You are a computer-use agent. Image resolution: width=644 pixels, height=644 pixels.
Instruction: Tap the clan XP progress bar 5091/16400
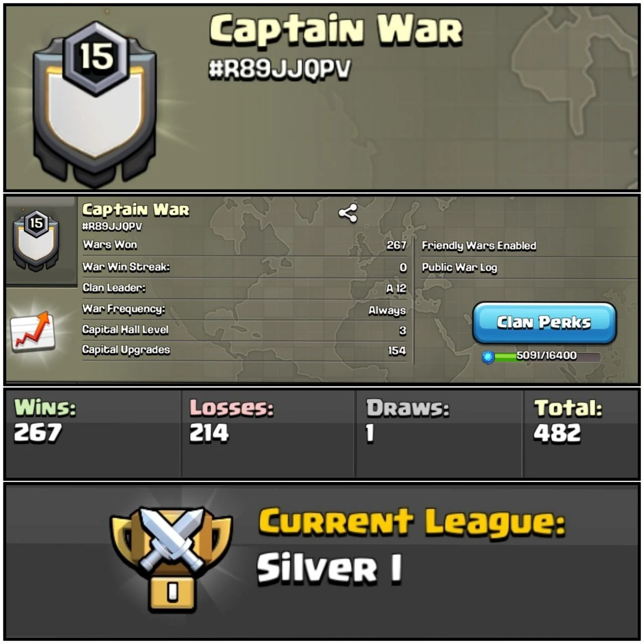(547, 357)
